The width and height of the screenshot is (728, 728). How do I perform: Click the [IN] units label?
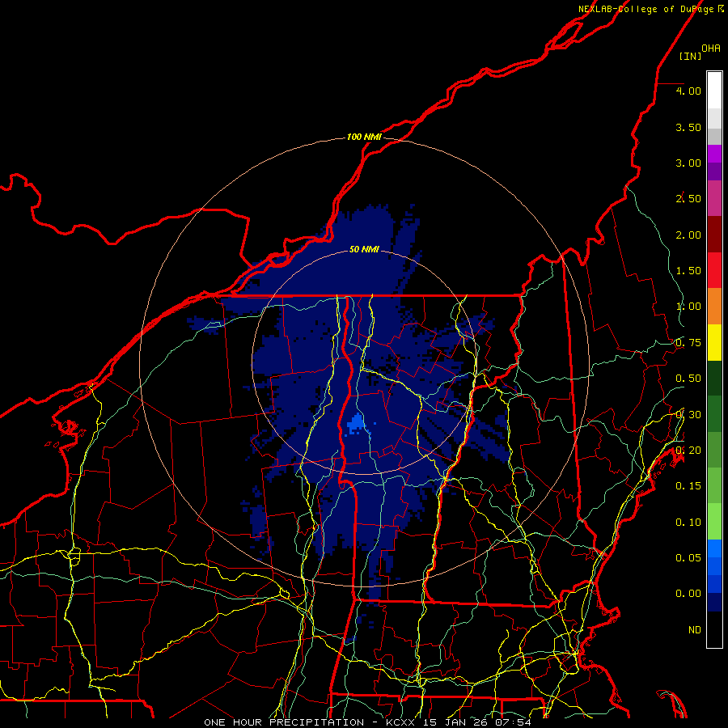click(x=691, y=56)
